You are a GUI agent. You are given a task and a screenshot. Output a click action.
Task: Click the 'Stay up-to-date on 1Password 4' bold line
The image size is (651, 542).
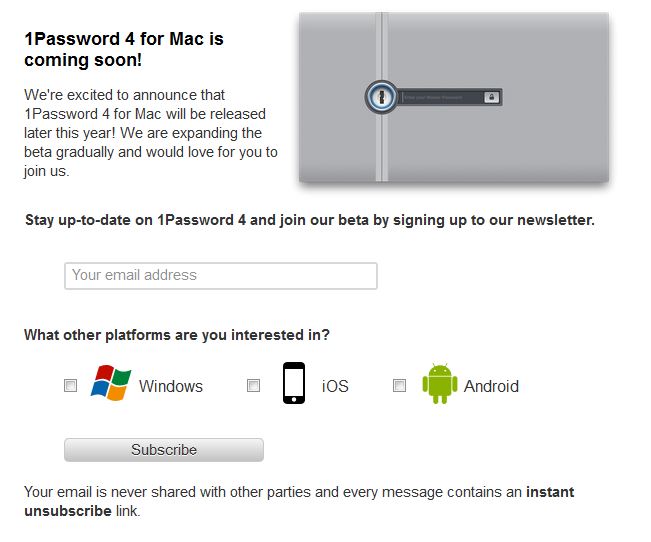(x=310, y=220)
